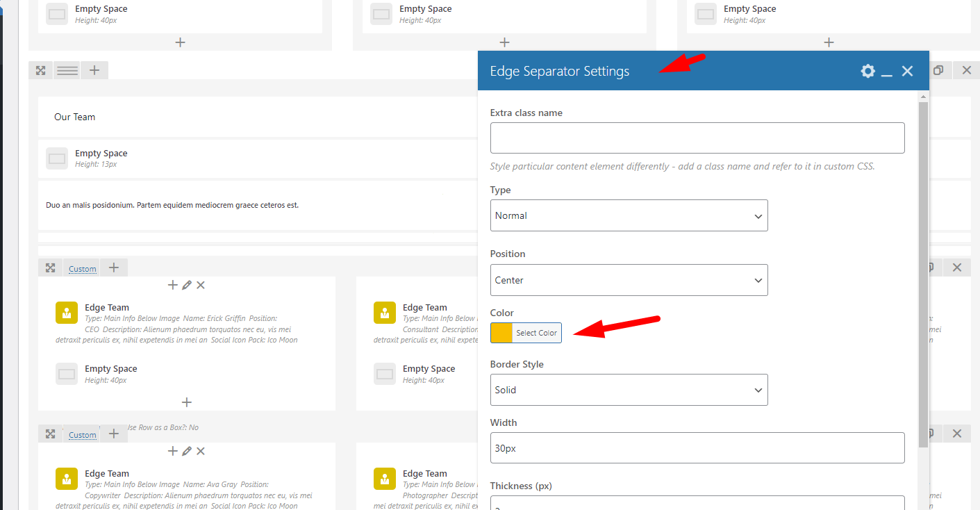This screenshot has height=510, width=980.
Task: Select Empty Space icon below Consultant team element
Action: click(x=385, y=374)
